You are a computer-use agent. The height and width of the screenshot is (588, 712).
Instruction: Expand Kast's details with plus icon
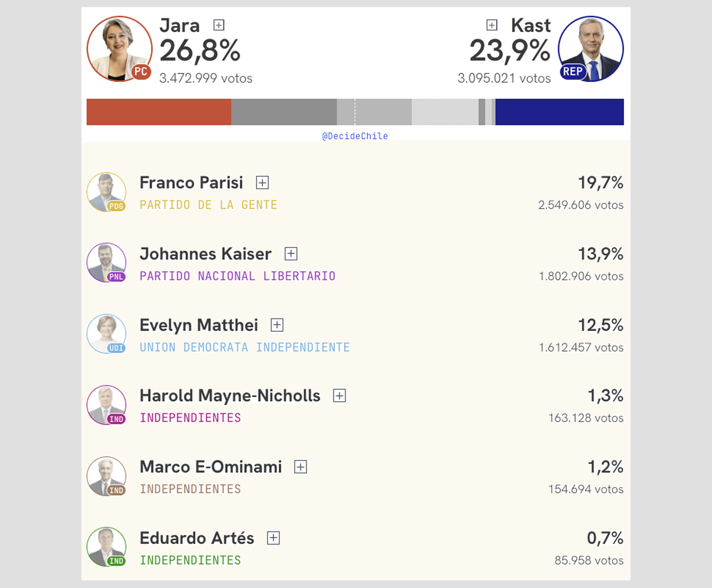coord(492,25)
